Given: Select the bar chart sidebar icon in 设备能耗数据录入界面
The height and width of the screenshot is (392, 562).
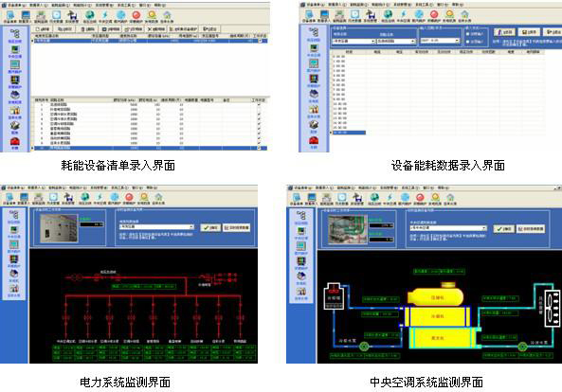Looking at the screenshot, I should point(314,110).
